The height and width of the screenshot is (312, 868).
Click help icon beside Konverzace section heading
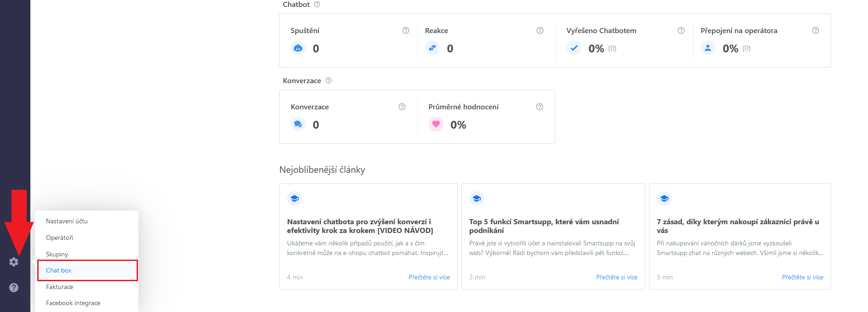click(x=328, y=80)
